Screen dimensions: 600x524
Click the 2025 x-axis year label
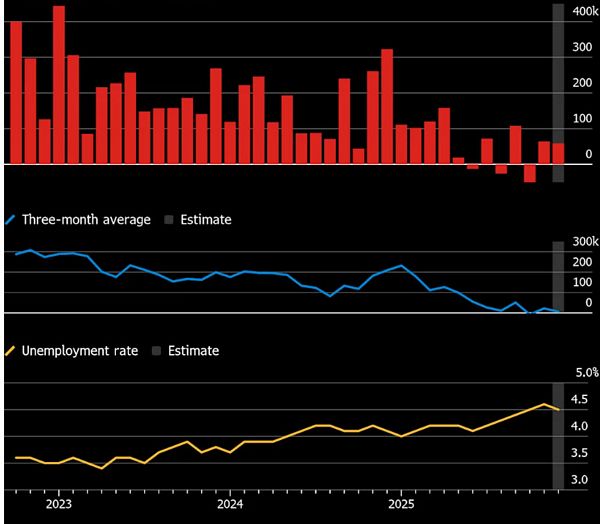tap(401, 506)
